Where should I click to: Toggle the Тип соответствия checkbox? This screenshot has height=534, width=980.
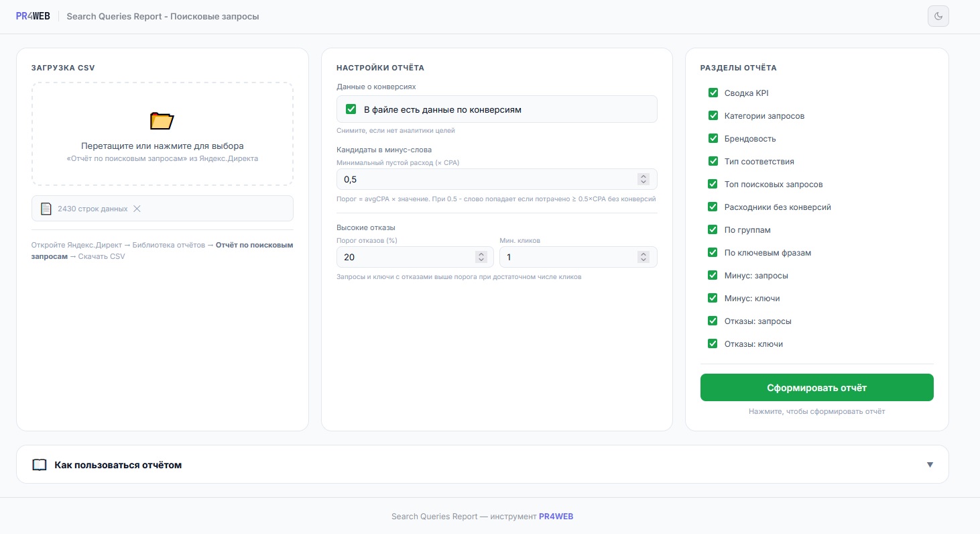pyautogui.click(x=713, y=162)
